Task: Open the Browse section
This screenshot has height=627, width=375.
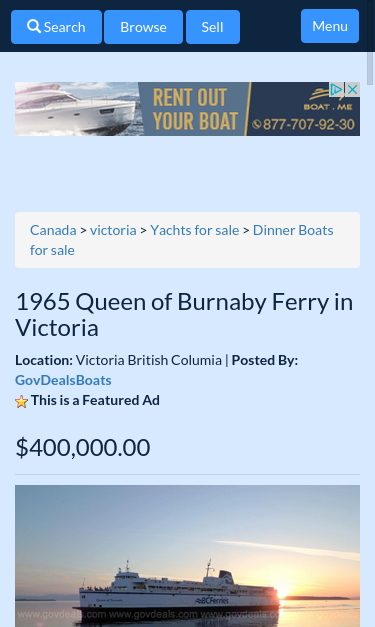Action: [144, 27]
